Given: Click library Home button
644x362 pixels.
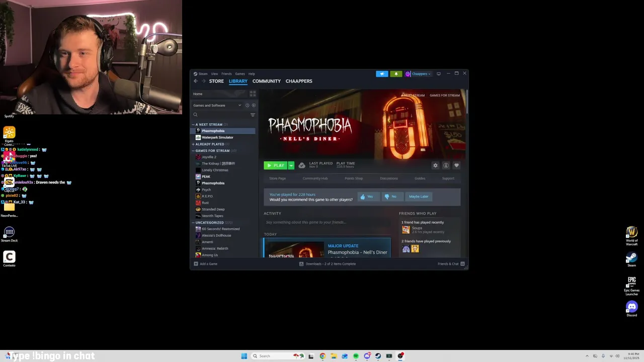Looking at the screenshot, I should (x=219, y=94).
